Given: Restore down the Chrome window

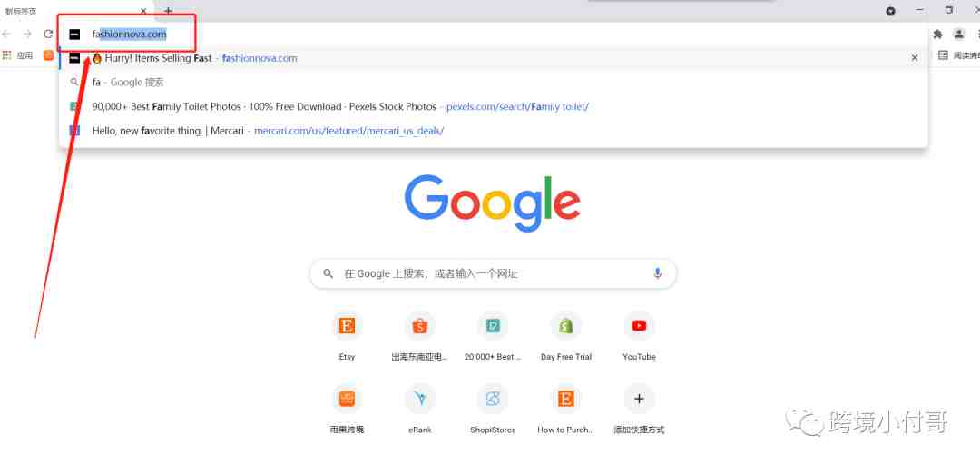Looking at the screenshot, I should [x=949, y=10].
